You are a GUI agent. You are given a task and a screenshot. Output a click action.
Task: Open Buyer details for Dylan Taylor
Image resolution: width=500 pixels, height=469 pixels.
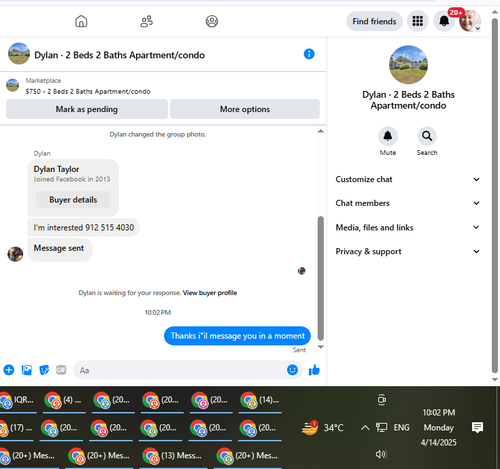[x=73, y=200]
